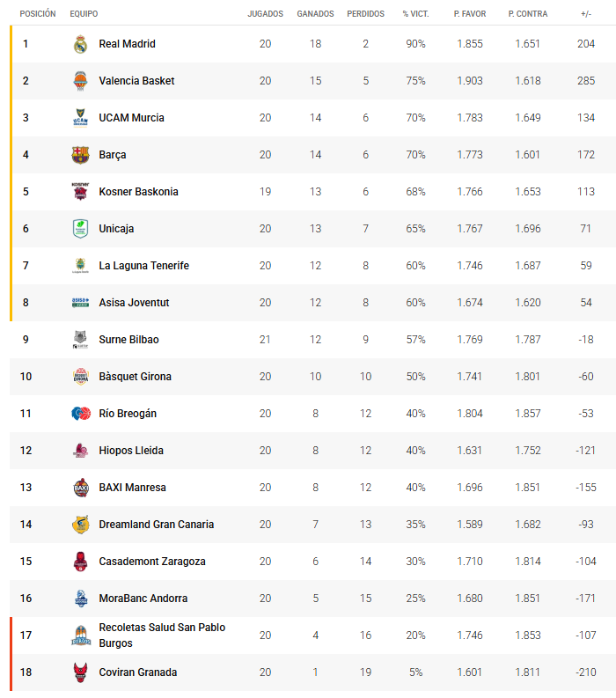Click the Valencia Basket team logo
Viewport: 616px width, 698px height.
pyautogui.click(x=80, y=81)
